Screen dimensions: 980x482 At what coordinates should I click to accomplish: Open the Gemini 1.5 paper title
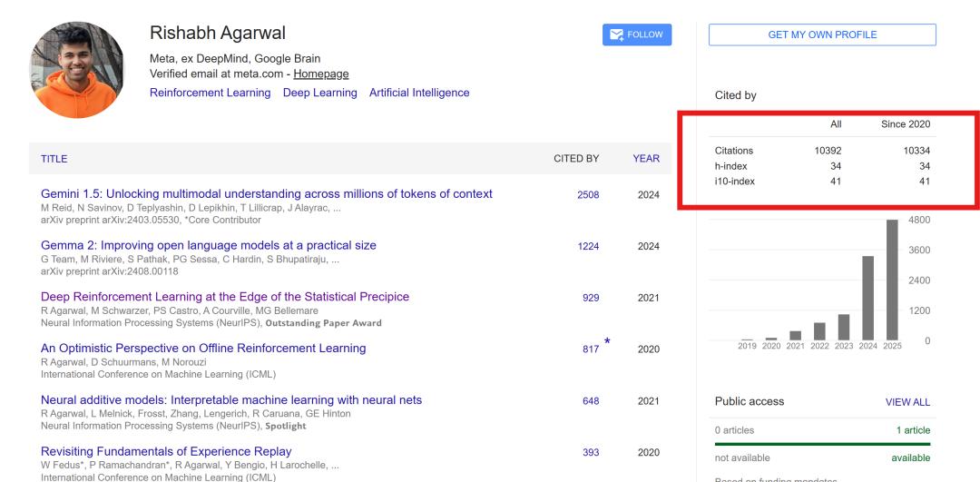[x=267, y=194]
